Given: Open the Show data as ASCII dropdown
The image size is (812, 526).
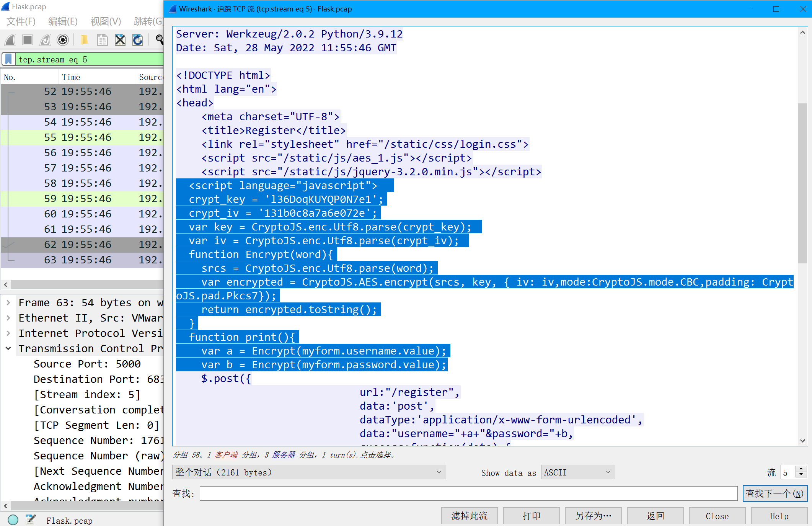Looking at the screenshot, I should pos(577,472).
